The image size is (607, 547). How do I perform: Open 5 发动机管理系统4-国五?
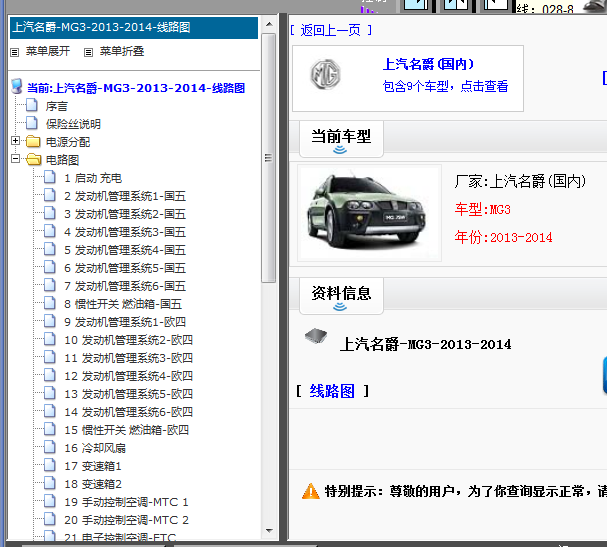[125, 250]
